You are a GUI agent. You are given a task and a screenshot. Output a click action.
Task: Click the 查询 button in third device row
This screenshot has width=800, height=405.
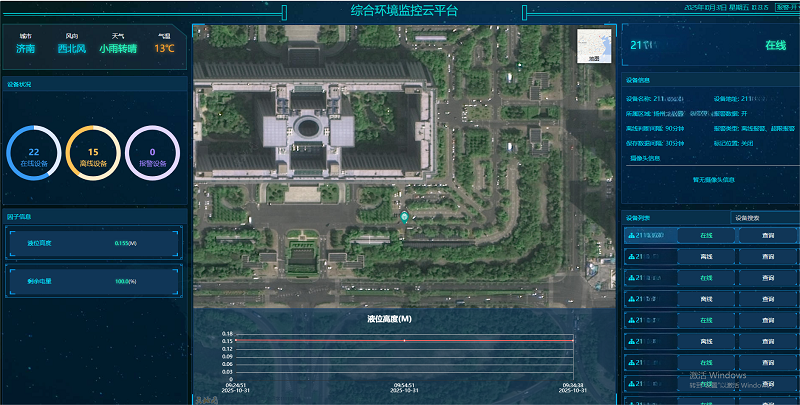click(768, 278)
